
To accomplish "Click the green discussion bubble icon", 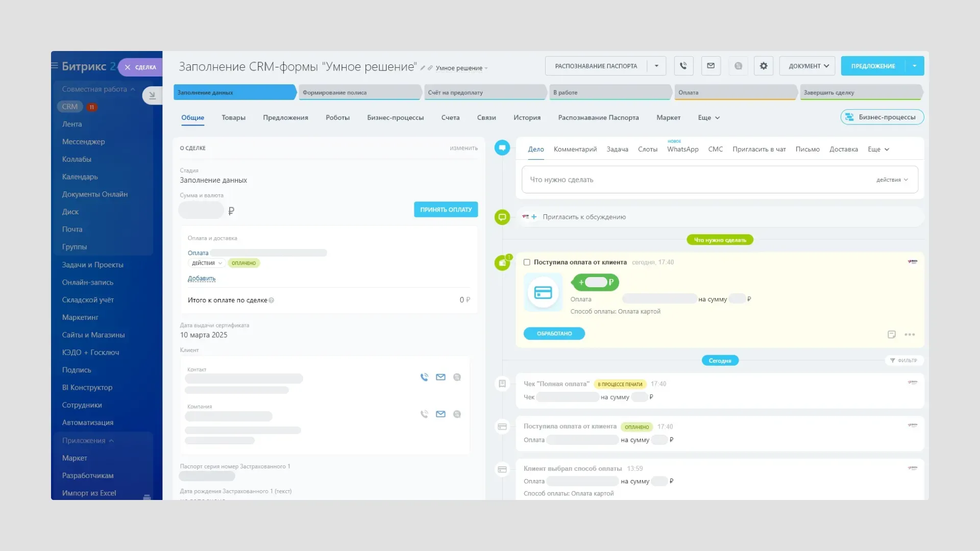I will point(502,217).
